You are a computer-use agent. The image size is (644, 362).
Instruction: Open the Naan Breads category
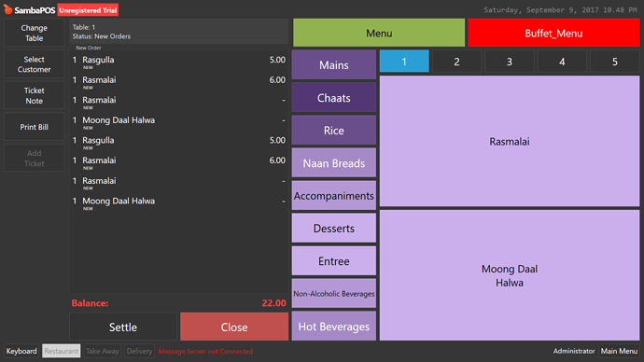tap(334, 163)
